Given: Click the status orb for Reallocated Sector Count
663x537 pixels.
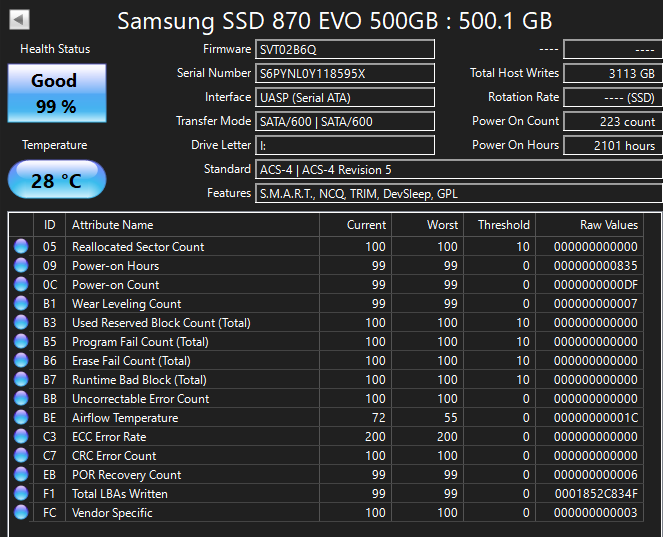Looking at the screenshot, I should (21, 246).
